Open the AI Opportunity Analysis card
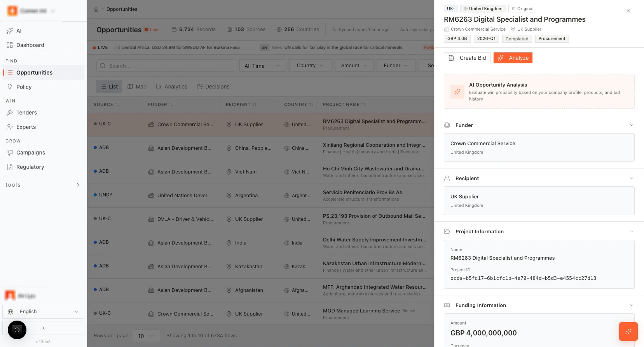 pyautogui.click(x=539, y=92)
